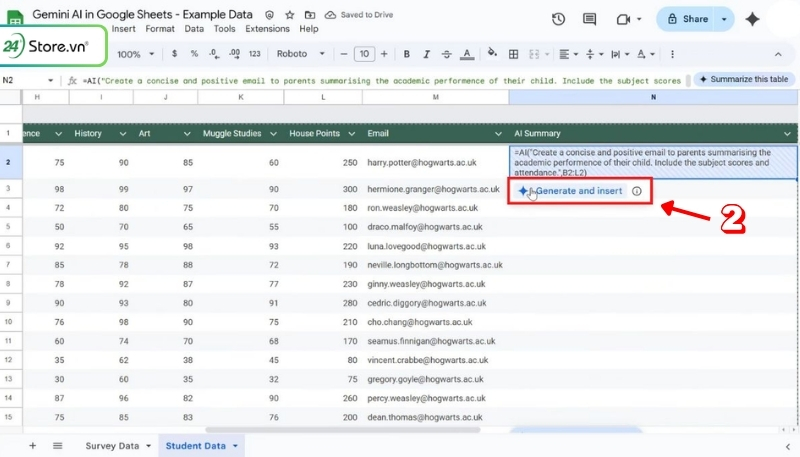This screenshot has width=800, height=457.
Task: Click the Saved to Drive cloud status
Action: (x=359, y=15)
